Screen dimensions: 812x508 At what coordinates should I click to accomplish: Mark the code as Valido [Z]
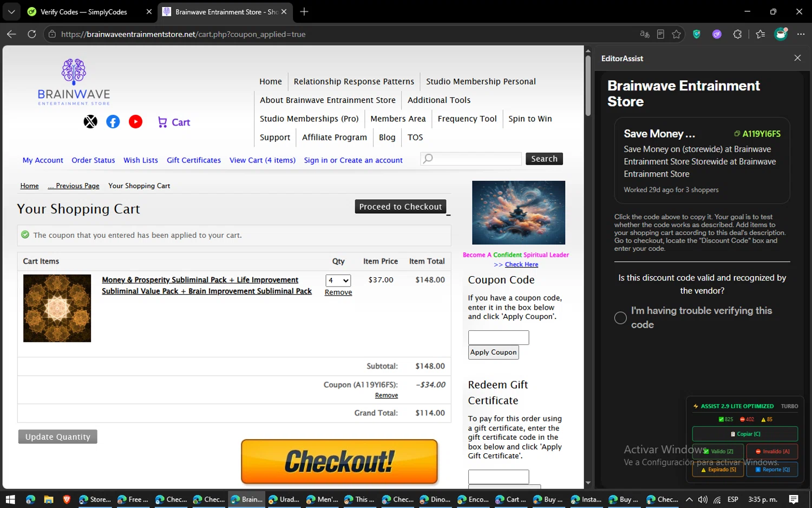(718, 451)
